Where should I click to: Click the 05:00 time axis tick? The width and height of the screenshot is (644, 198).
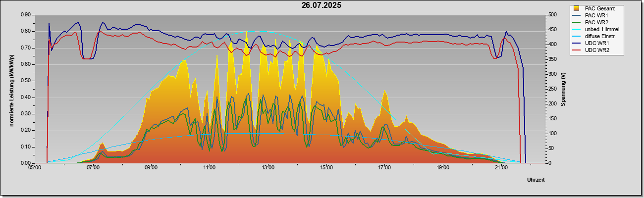pyautogui.click(x=35, y=168)
